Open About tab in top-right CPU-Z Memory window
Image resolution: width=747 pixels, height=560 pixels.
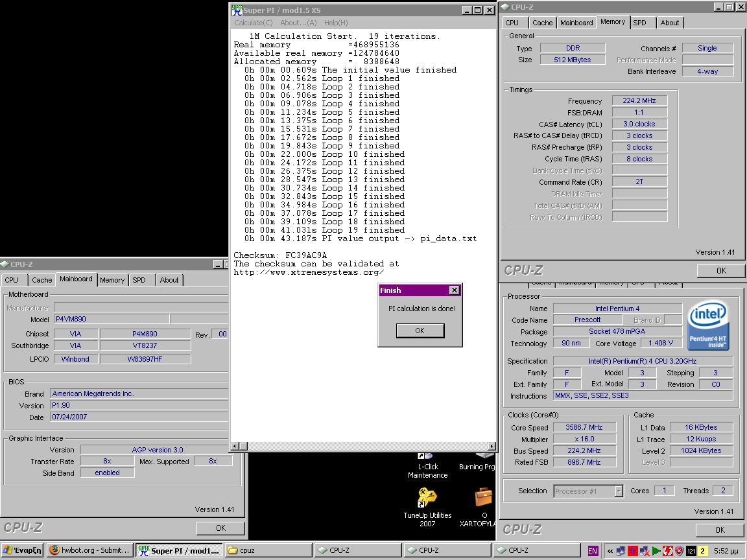(669, 23)
